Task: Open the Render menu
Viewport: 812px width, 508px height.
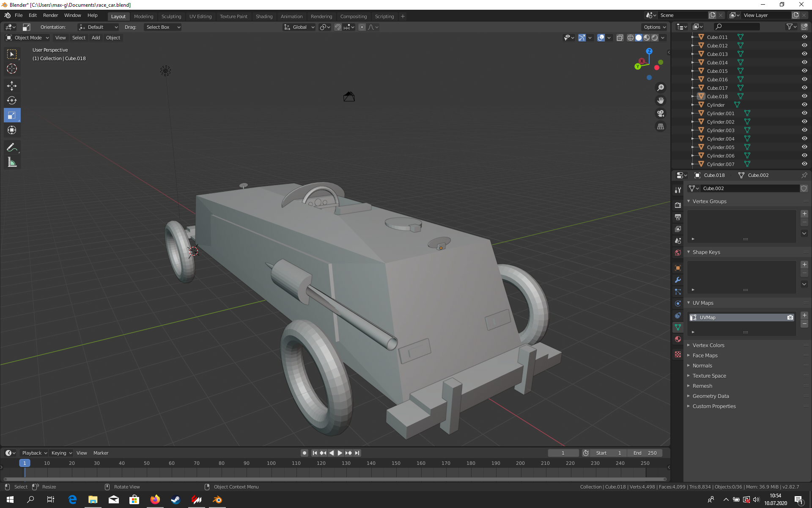Action: click(50, 15)
